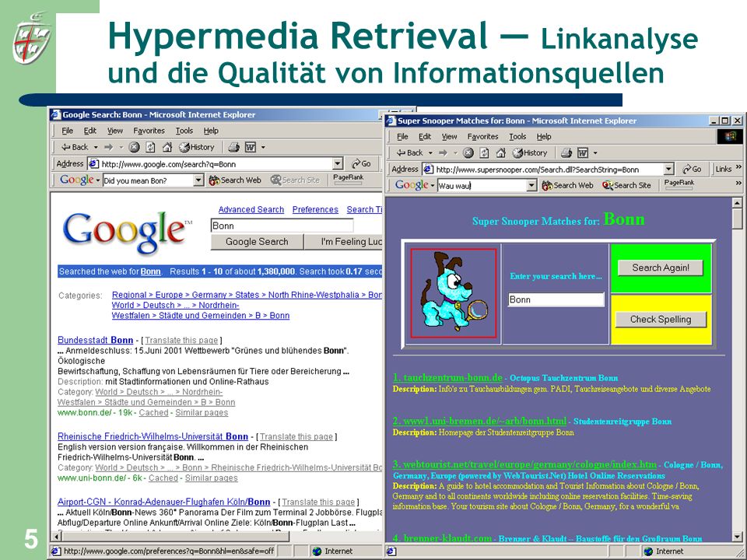The image size is (747, 560).
Task: Open Tools menu in Google Search window
Action: 184,131
